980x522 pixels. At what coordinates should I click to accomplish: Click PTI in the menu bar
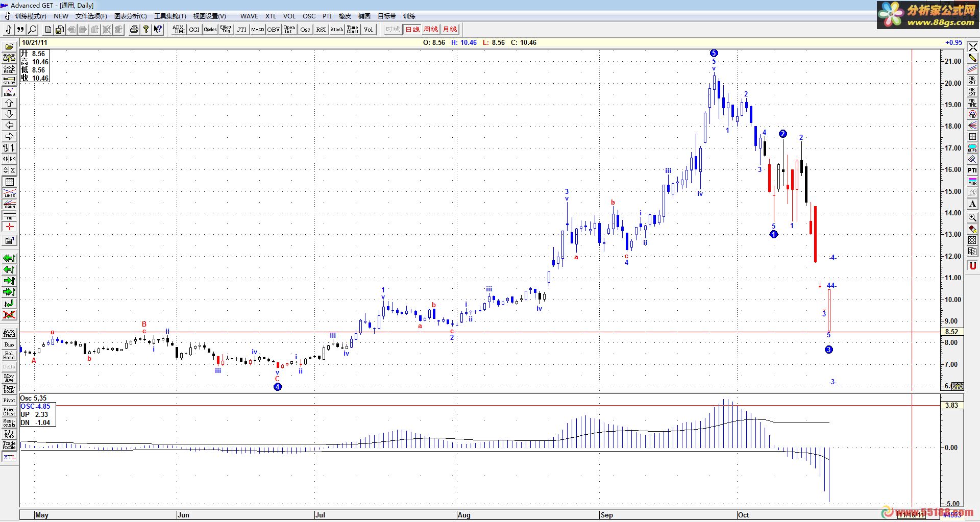tap(327, 16)
